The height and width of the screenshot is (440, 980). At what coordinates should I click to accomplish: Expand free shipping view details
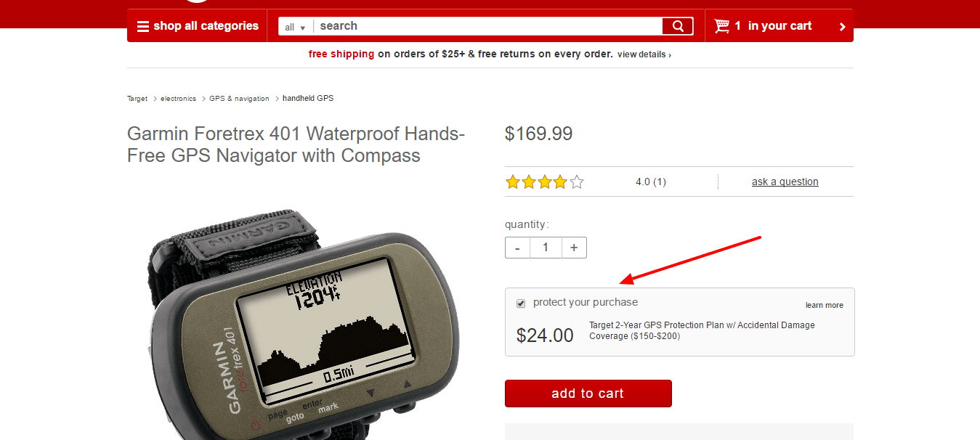[x=644, y=54]
